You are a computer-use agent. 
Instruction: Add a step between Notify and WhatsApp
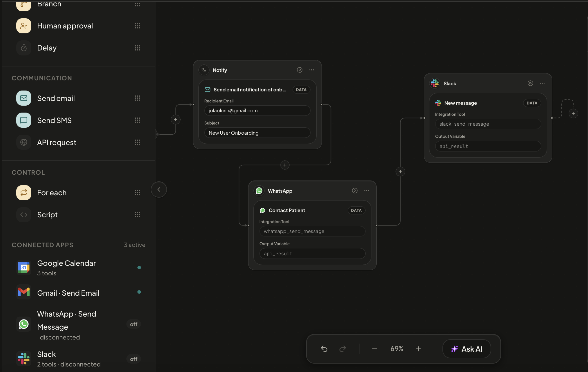click(x=285, y=165)
